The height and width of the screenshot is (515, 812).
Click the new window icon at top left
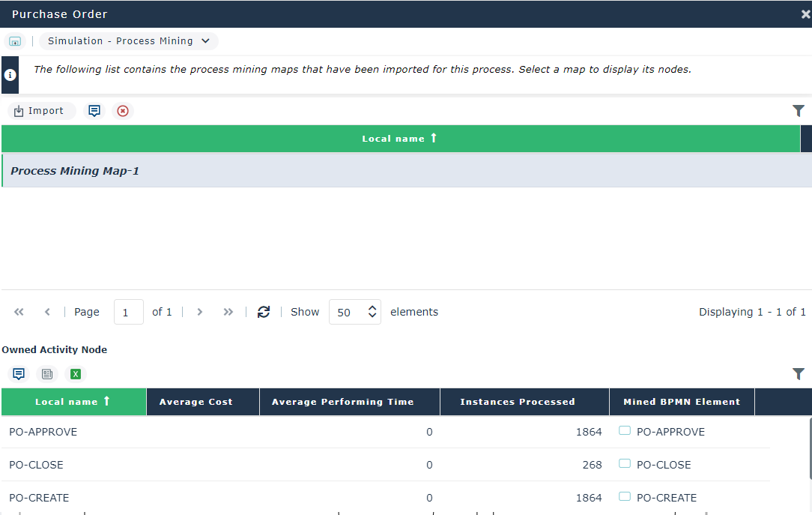15,41
